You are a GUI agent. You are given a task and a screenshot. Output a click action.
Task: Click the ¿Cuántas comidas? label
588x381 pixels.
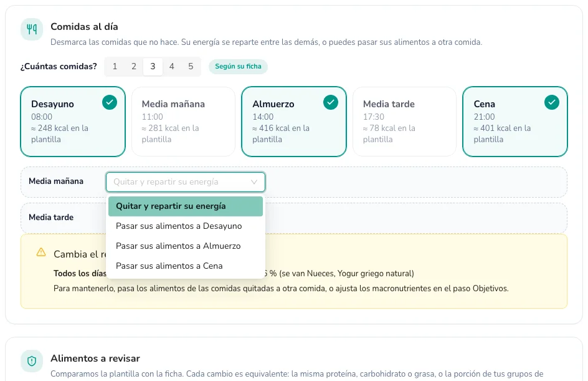click(x=59, y=67)
